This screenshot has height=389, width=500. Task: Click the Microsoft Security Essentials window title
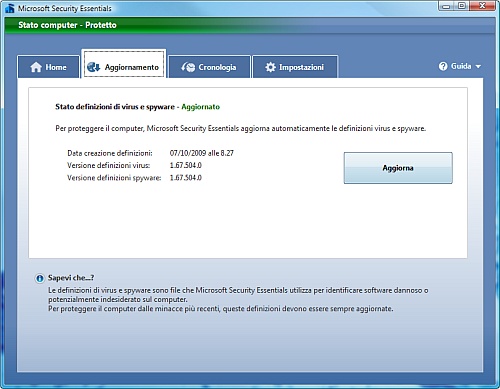(x=65, y=8)
